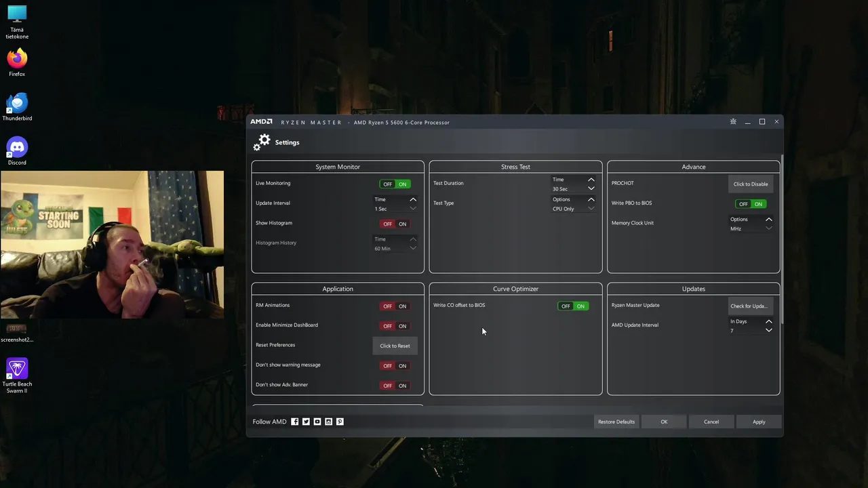Toggle Show Histogram switch
This screenshot has width=868, height=488.
coord(395,224)
